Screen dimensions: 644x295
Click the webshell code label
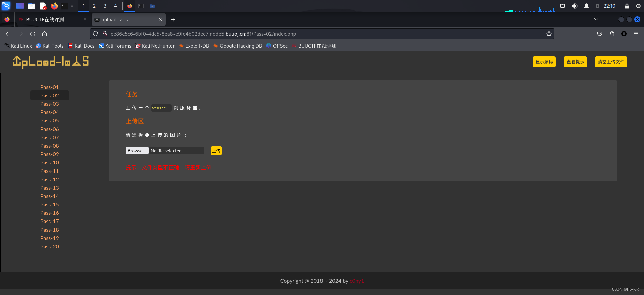161,108
